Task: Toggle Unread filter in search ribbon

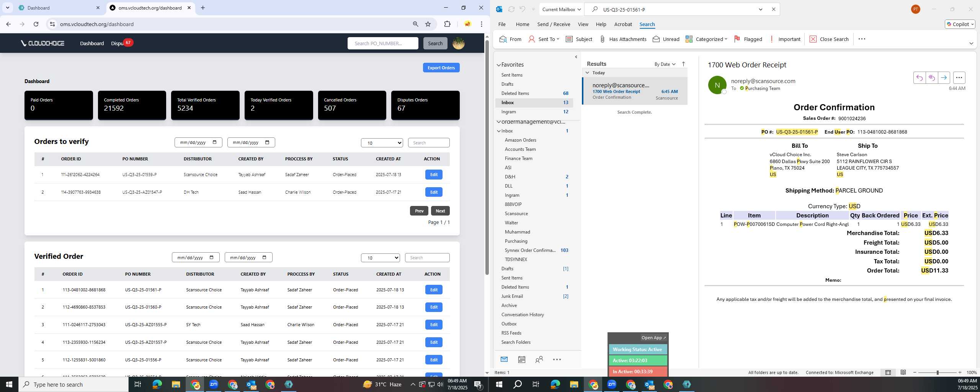Action: (666, 39)
